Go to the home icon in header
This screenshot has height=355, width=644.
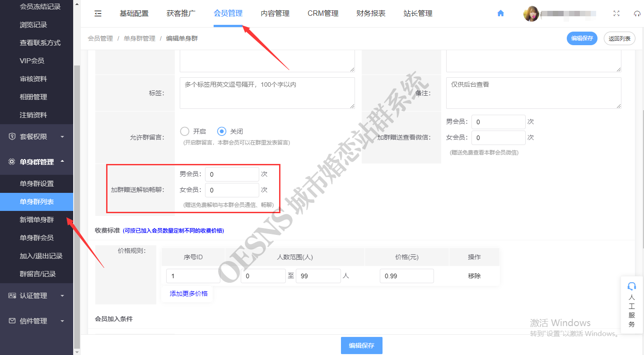(x=500, y=14)
